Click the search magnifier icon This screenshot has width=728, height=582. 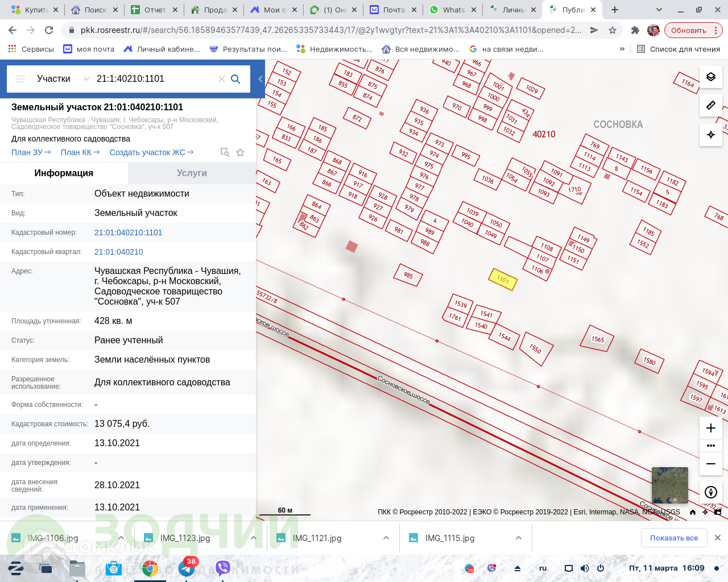[235, 79]
